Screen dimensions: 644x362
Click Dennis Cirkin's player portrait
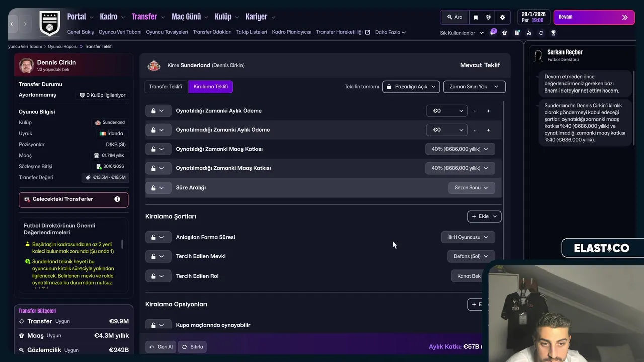click(26, 65)
